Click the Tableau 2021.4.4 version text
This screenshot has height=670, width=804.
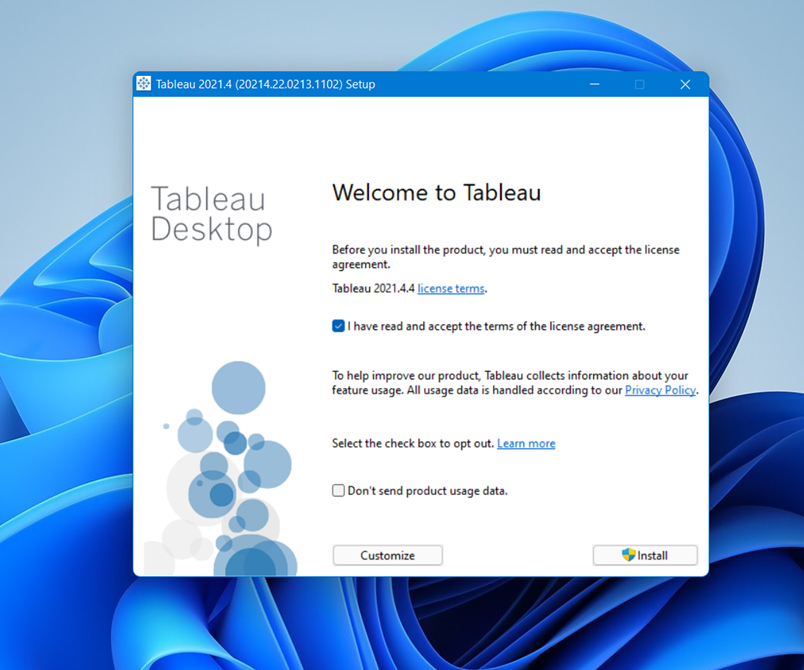click(x=371, y=288)
